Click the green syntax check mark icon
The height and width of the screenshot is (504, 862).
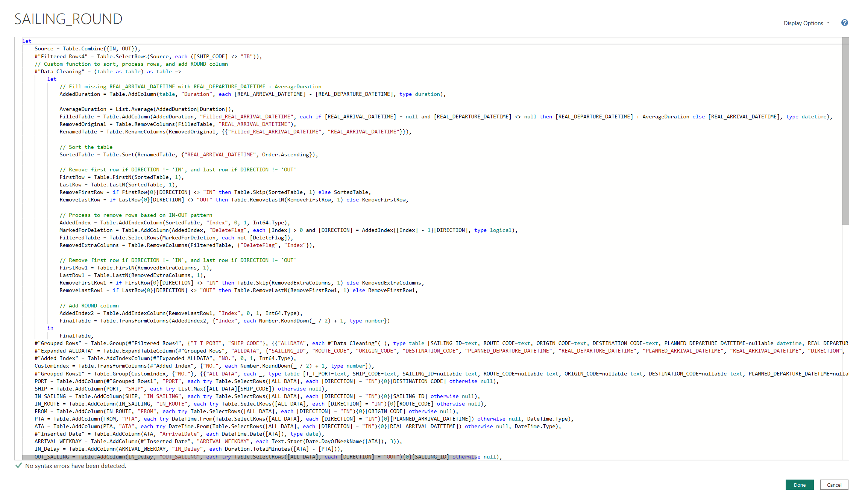point(18,465)
